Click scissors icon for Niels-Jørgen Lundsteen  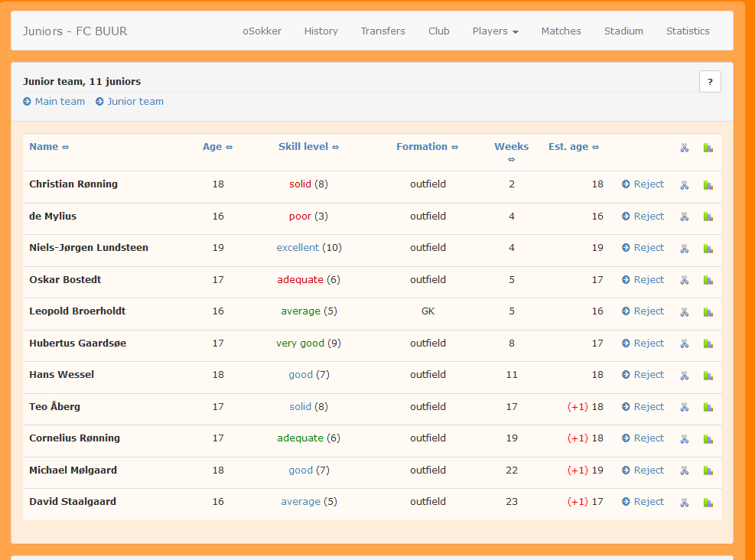(684, 249)
